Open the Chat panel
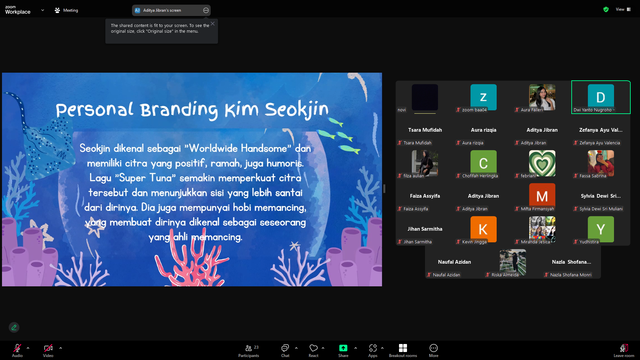The width and height of the screenshot is (640, 360). pyautogui.click(x=285, y=350)
